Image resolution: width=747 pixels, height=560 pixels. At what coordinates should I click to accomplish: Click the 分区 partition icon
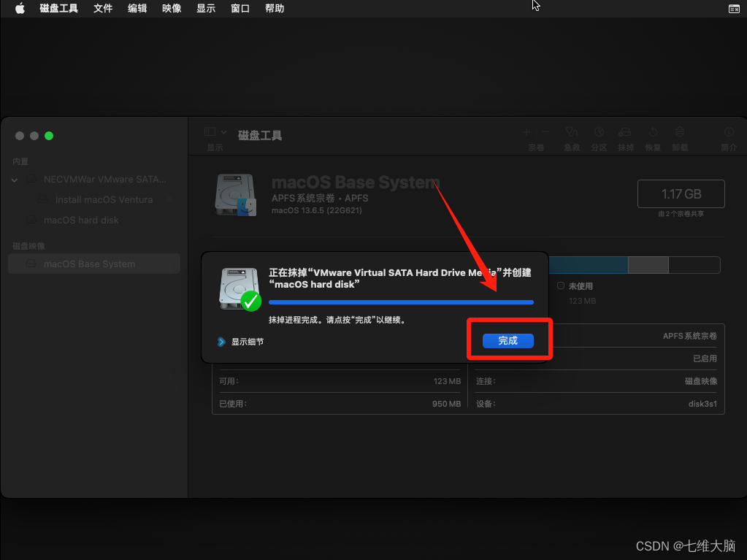click(x=599, y=132)
